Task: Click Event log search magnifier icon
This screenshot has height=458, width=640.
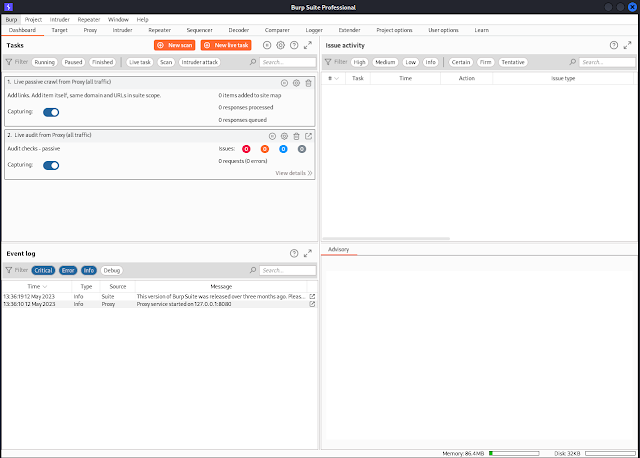Action: click(x=253, y=270)
